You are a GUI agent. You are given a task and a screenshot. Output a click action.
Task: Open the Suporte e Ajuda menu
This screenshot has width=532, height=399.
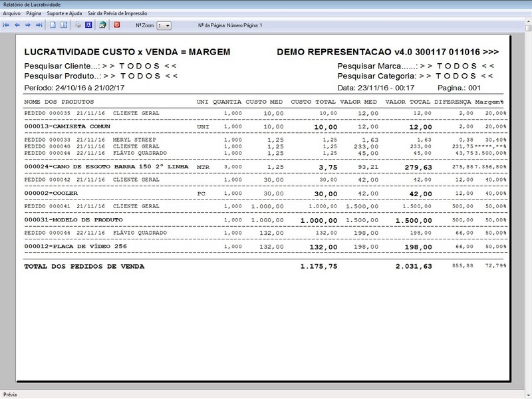[64, 13]
